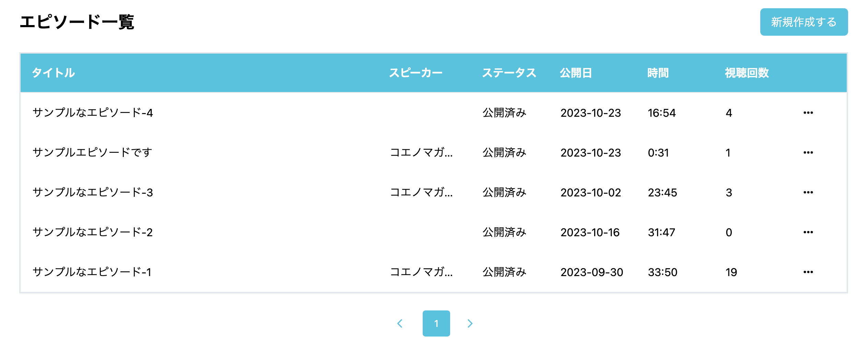This screenshot has width=868, height=353.
Task: Click the ステータス column header
Action: [510, 72]
